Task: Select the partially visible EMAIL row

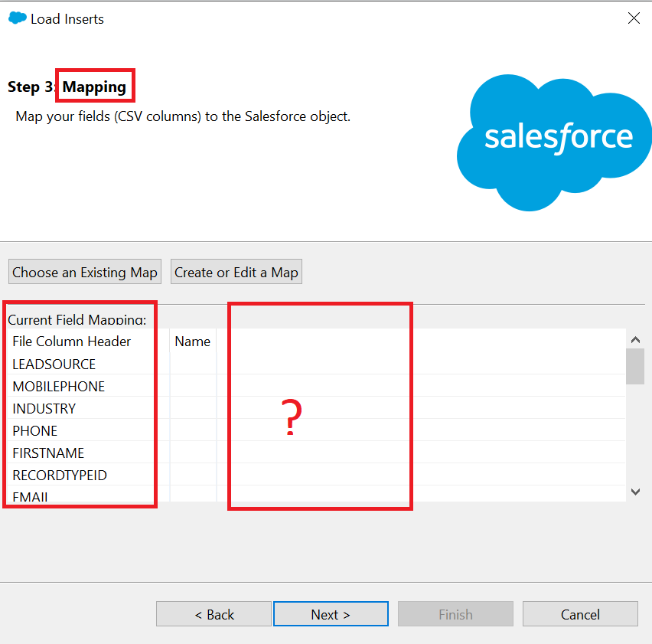Action: click(x=317, y=494)
